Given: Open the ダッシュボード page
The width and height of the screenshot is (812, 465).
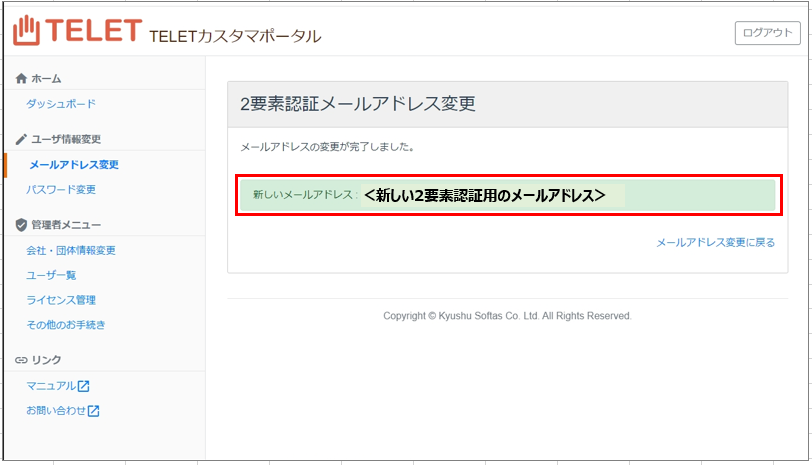Looking at the screenshot, I should 61,104.
